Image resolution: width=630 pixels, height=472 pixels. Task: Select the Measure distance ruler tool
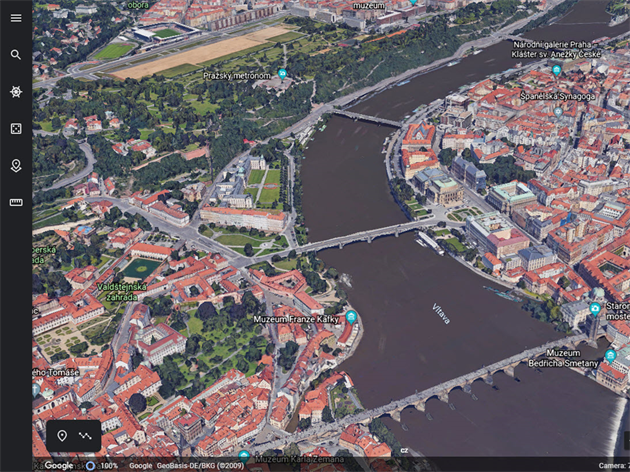pyautogui.click(x=16, y=202)
